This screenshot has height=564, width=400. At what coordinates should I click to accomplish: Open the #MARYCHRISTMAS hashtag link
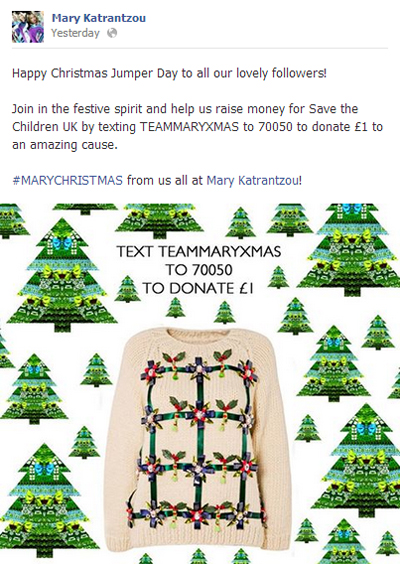click(x=68, y=180)
